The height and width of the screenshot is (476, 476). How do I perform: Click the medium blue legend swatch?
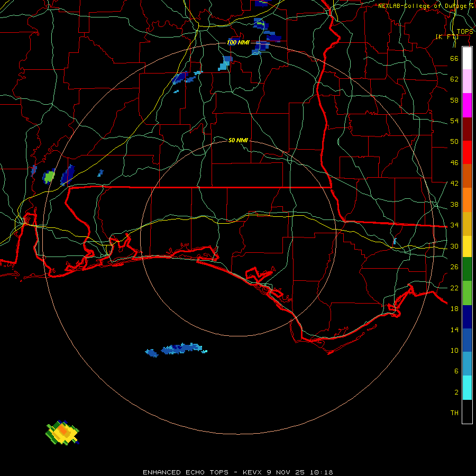[x=467, y=340]
